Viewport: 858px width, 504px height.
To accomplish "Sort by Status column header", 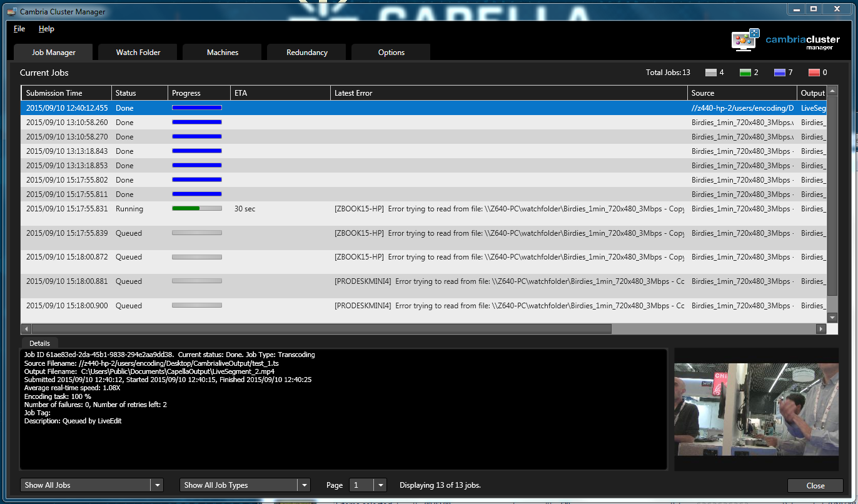I will pyautogui.click(x=140, y=93).
